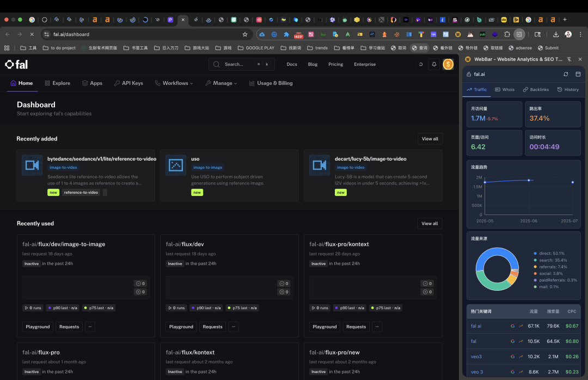Open the Chrome three-dot menu
The height and width of the screenshot is (380, 588).
point(580,34)
